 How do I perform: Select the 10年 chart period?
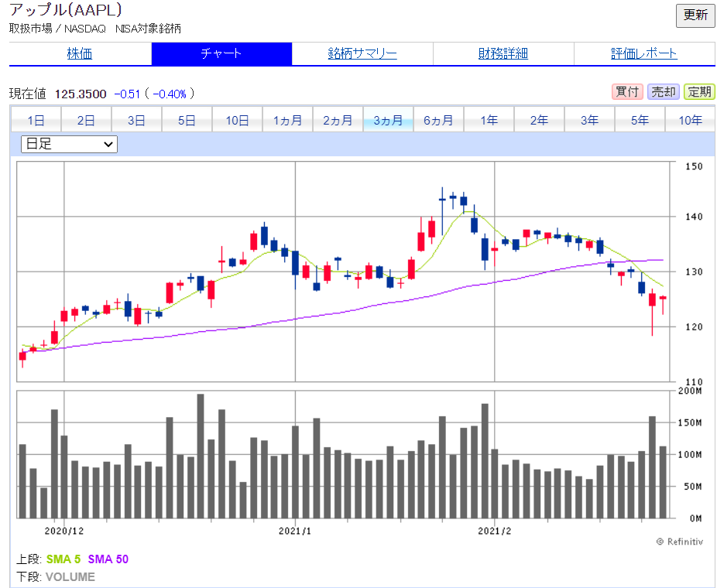(690, 120)
